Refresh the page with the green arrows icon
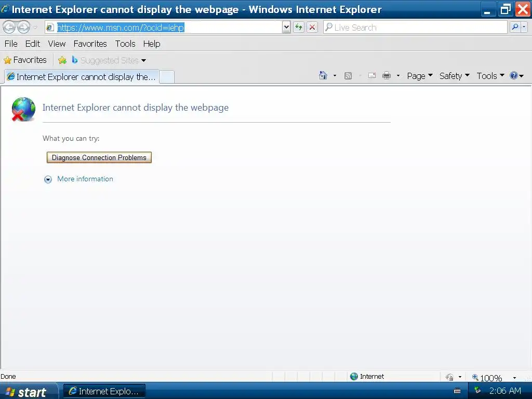Screen dimensions: 532x399 299,27
